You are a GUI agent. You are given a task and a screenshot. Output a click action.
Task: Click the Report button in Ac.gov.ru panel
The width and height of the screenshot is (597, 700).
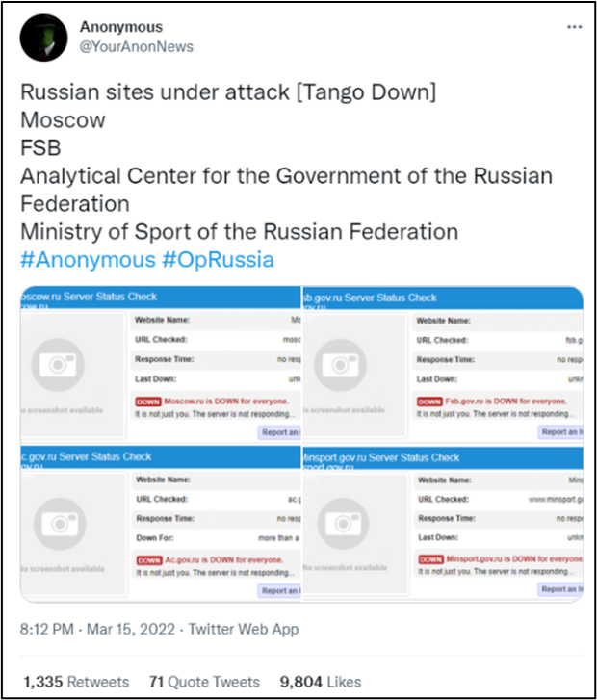point(279,590)
